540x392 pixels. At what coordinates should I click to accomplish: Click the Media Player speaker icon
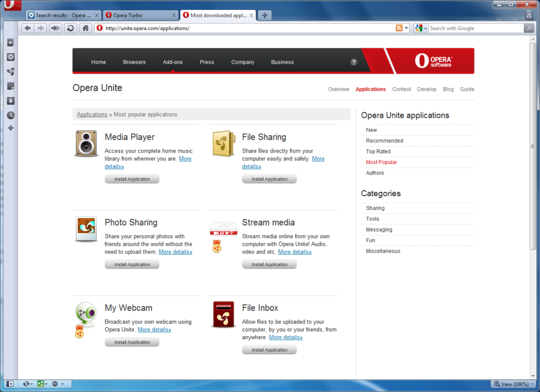tap(86, 144)
